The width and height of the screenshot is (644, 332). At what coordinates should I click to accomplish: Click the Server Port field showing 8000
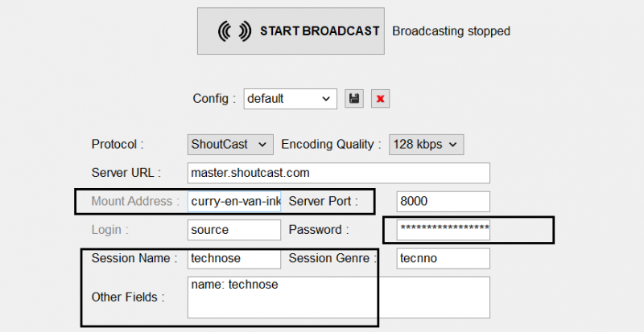444,201
